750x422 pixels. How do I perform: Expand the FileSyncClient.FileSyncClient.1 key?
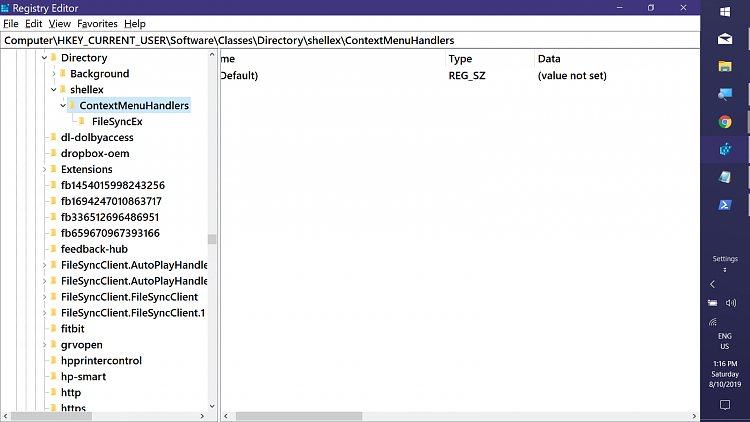point(44,313)
